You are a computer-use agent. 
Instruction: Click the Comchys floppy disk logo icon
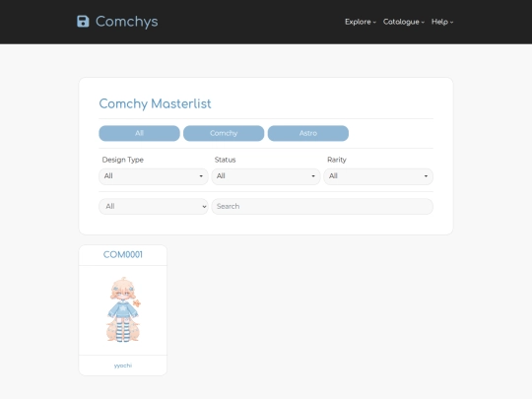pos(83,22)
